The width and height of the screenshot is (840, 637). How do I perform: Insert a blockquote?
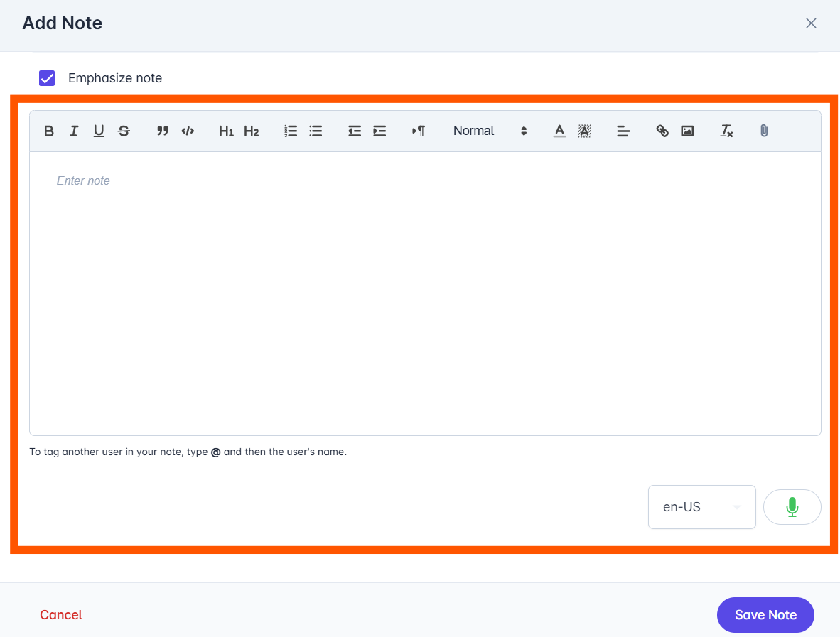point(163,131)
